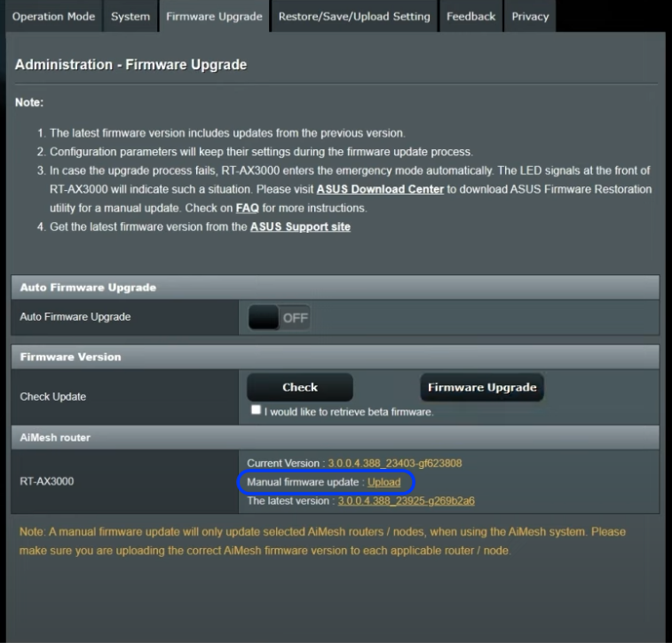Screen dimensions: 672x643
Task: Open latest version 3.0.0.4.388_23925 link
Action: (x=407, y=501)
